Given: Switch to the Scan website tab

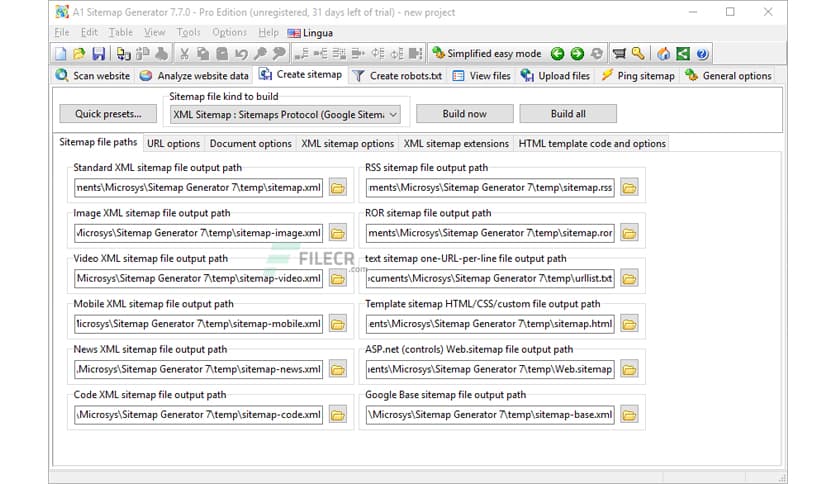Looking at the screenshot, I should pos(93,76).
